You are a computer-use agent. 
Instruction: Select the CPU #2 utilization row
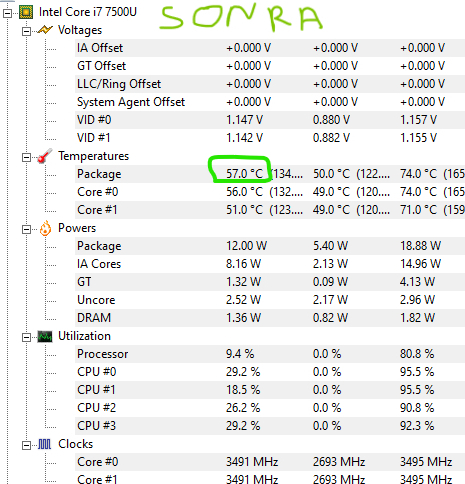(x=270, y=408)
